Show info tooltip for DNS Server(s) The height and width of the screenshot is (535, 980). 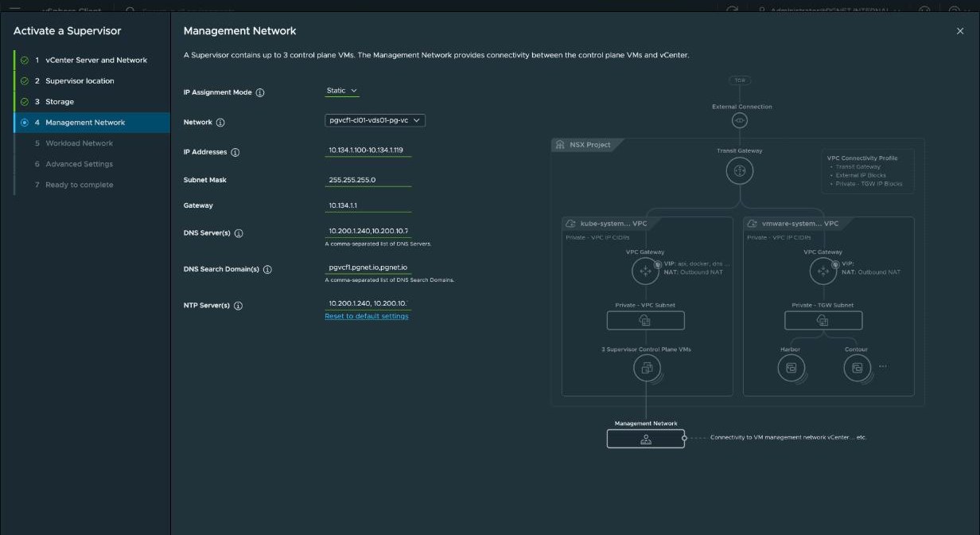pos(239,234)
